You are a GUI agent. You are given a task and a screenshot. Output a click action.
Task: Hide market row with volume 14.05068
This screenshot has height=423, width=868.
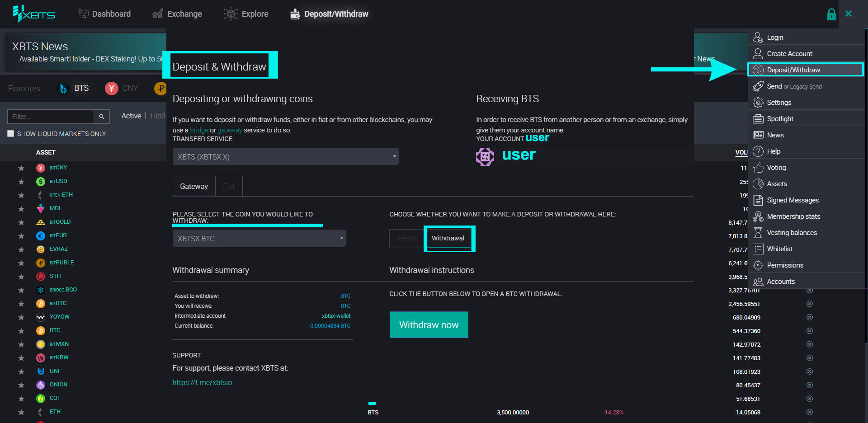click(810, 412)
